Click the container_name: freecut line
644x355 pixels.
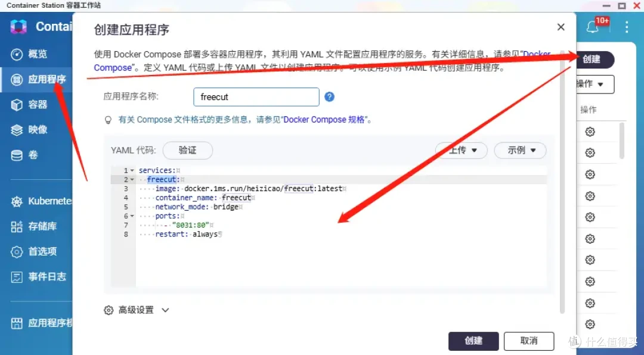(x=203, y=198)
